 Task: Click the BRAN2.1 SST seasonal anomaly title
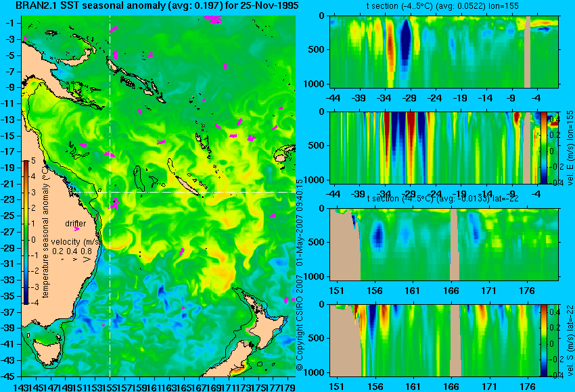tap(157, 5)
